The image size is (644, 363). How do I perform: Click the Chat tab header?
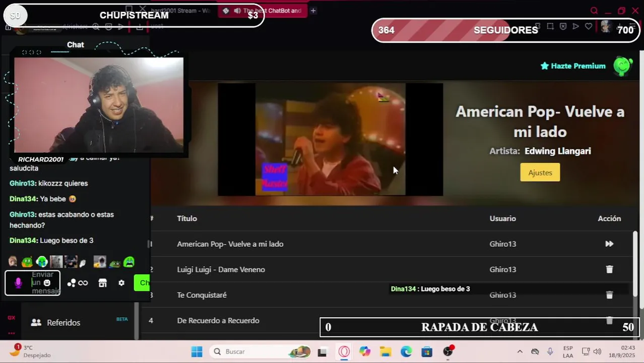(76, 45)
